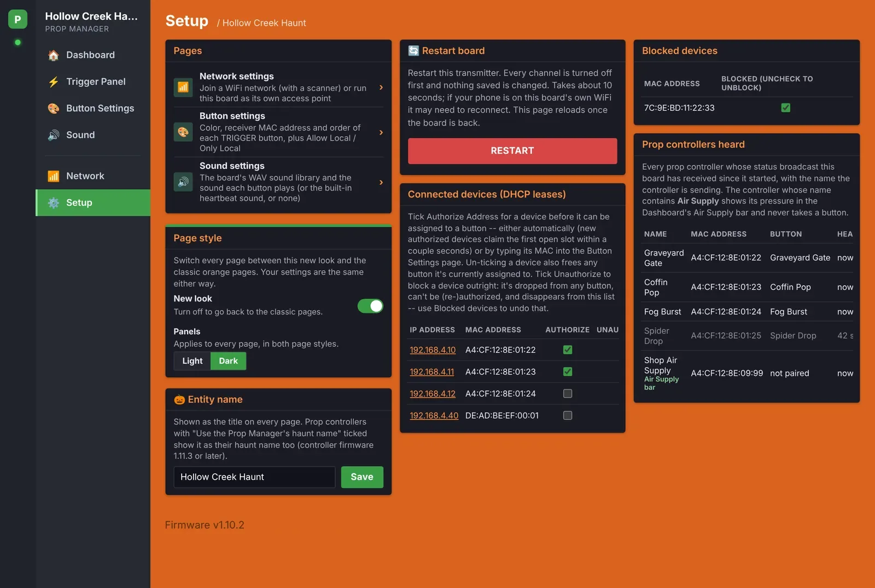Image resolution: width=875 pixels, height=588 pixels.
Task: Click blocked MAC 7C:9E:BD:11:22:33
Action: coord(679,108)
